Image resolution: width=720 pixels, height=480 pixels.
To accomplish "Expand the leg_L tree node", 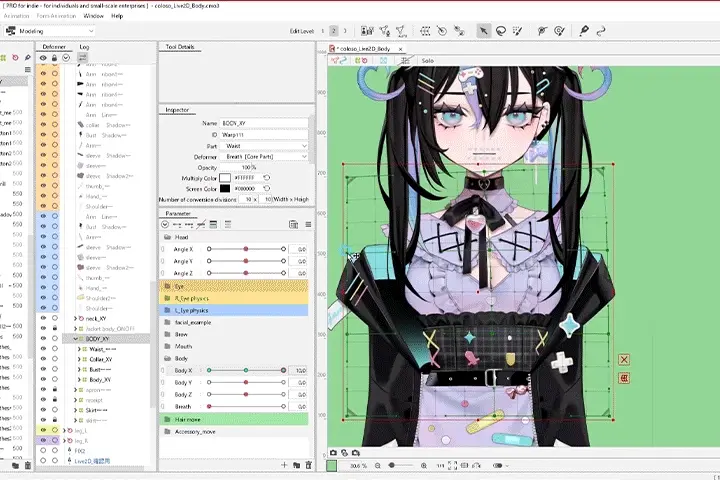I will 65,430.
